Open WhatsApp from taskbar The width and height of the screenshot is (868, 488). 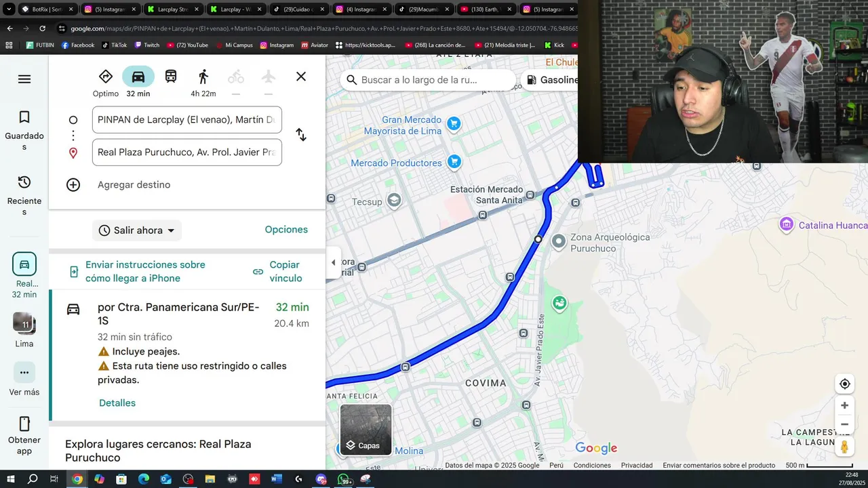pos(344,479)
